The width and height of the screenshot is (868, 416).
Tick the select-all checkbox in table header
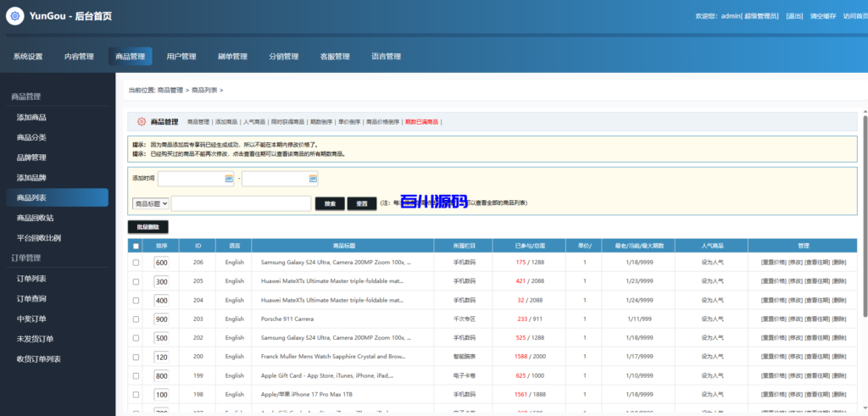click(136, 246)
